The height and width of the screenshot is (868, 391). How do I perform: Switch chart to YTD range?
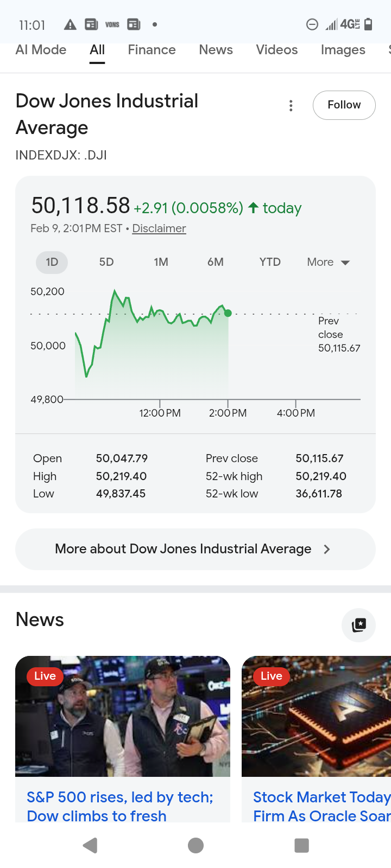(x=270, y=262)
